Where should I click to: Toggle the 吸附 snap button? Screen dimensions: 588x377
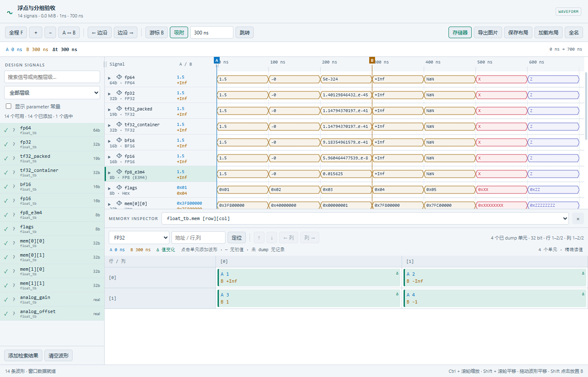pos(179,32)
